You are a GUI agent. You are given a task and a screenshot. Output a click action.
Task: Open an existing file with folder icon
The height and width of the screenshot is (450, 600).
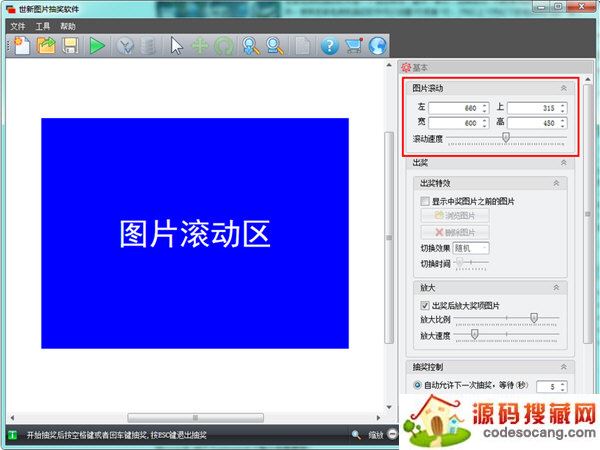point(46,46)
